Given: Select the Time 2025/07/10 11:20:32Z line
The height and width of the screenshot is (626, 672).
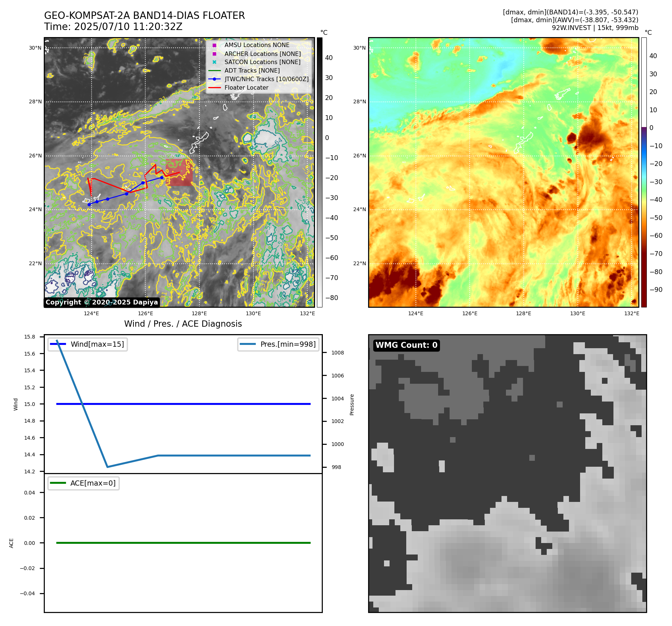Looking at the screenshot, I should (113, 27).
